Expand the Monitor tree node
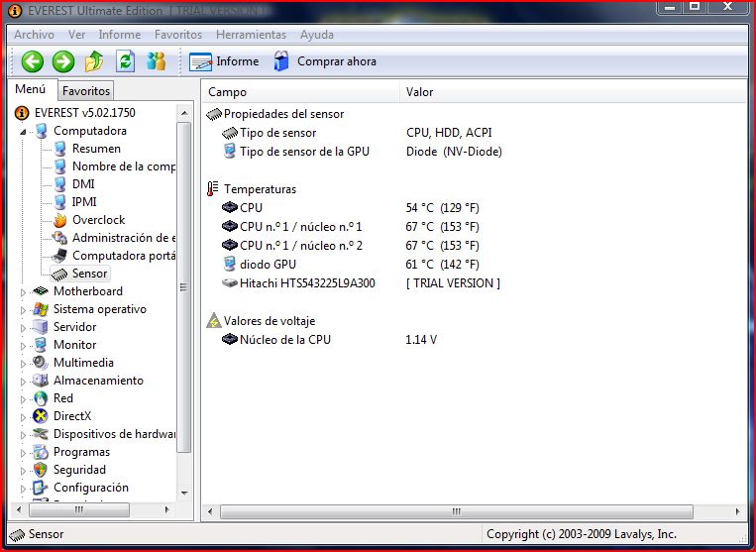 point(23,346)
